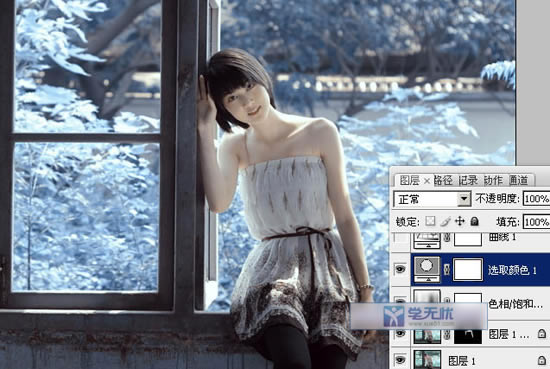Switch to the 通道 (Channels) tab
The image size is (550, 369).
coord(518,180)
